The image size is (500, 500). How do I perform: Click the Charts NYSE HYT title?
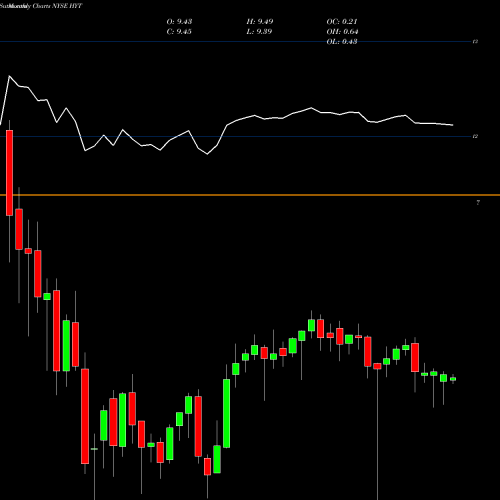click(x=57, y=6)
